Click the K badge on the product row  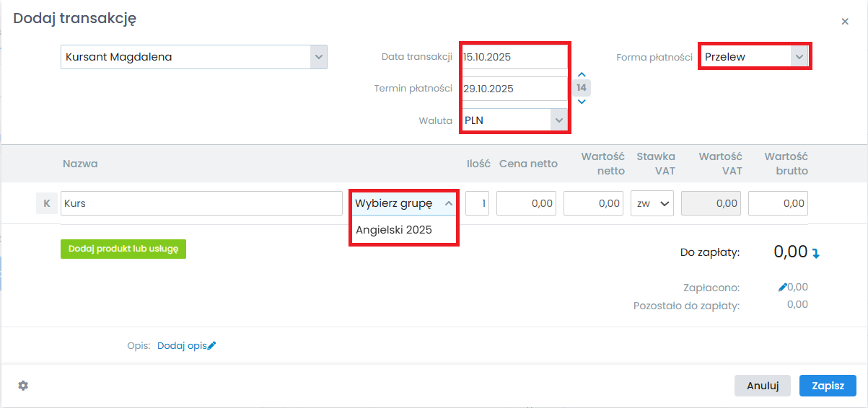[x=46, y=203]
